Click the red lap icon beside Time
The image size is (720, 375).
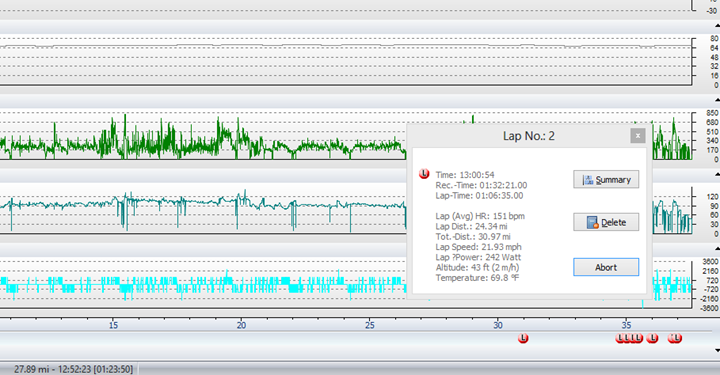[424, 174]
